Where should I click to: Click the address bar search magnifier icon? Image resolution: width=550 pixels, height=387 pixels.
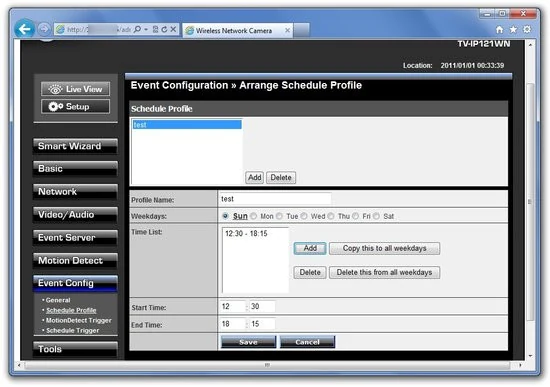coord(138,29)
